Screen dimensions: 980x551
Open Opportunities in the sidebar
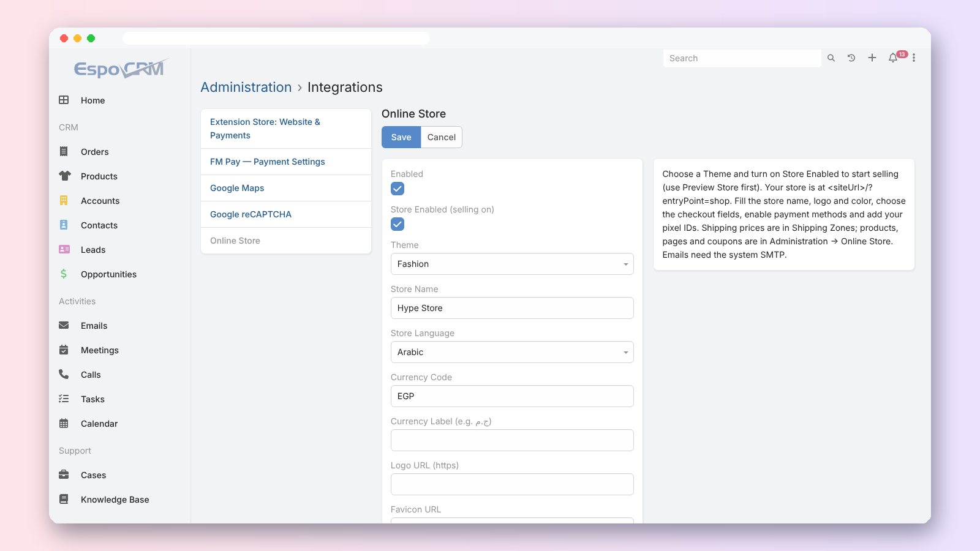108,274
